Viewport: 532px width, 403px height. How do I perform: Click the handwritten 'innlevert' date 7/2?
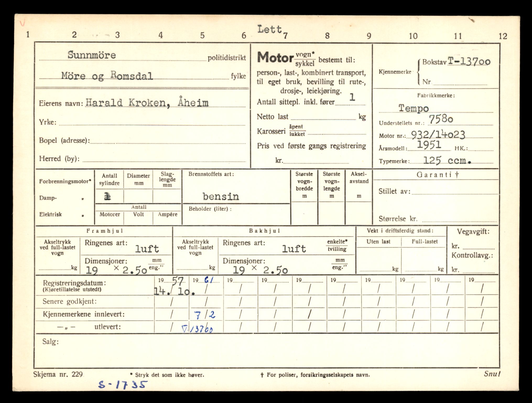click(205, 315)
